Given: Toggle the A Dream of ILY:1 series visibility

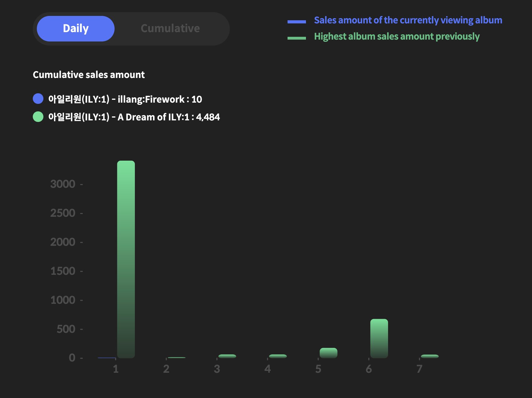Looking at the screenshot, I should 134,117.
